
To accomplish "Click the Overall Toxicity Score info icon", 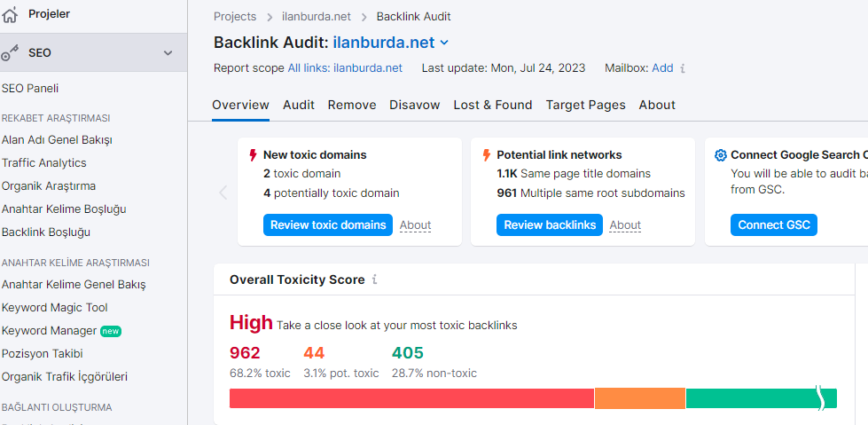I will click(375, 279).
